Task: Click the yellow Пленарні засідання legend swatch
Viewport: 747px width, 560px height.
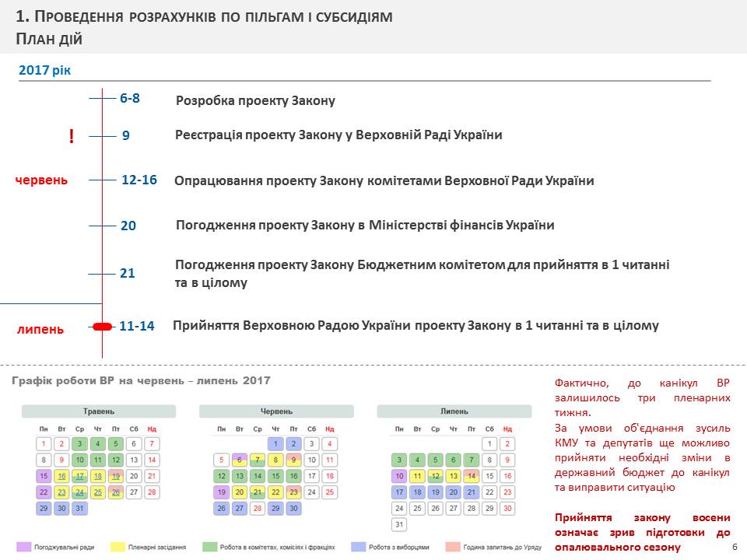Action: pos(120,547)
